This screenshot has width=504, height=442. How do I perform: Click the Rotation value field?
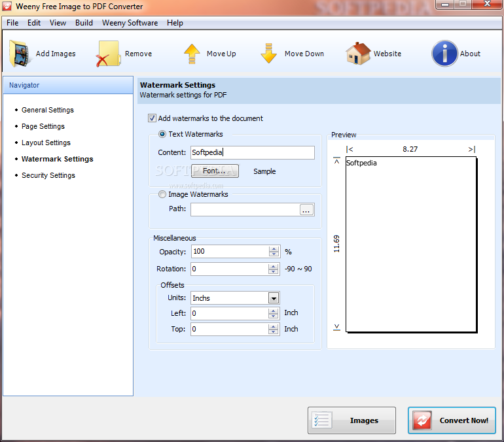[230, 269]
